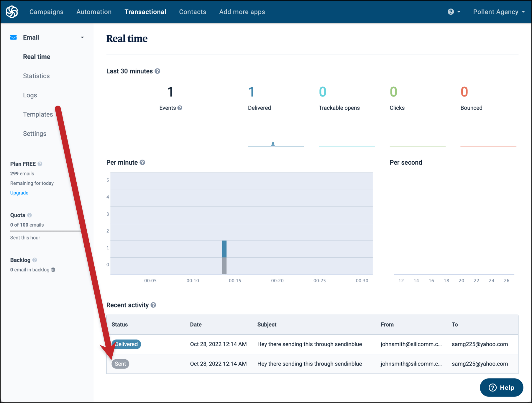Click the Clicks count

[x=393, y=92]
